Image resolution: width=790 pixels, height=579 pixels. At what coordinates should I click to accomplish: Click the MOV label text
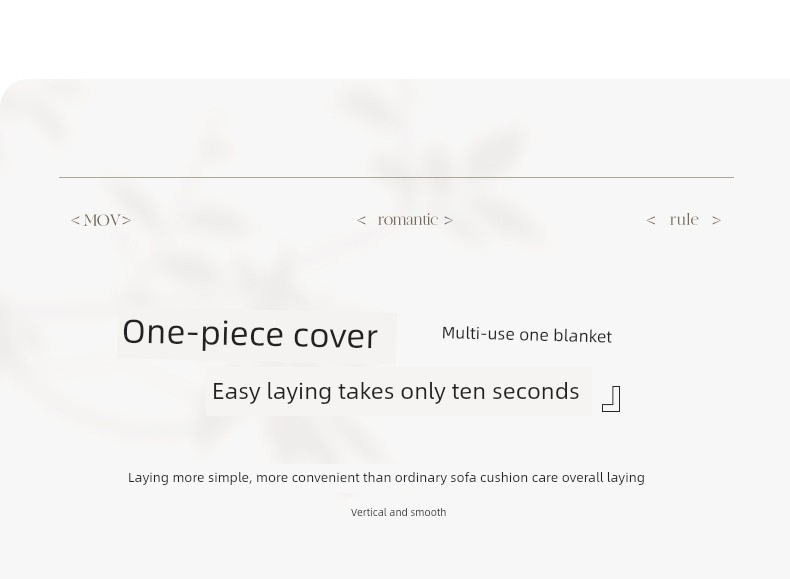click(102, 220)
